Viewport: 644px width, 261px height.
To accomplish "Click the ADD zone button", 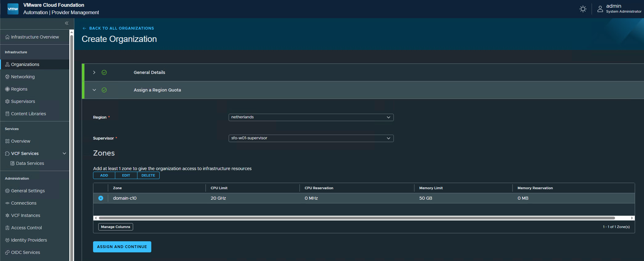I will pyautogui.click(x=104, y=175).
